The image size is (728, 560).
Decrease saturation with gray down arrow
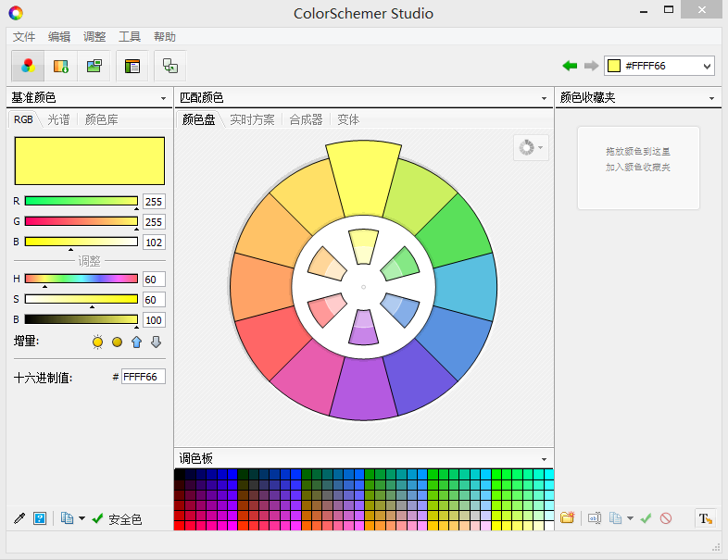(156, 342)
